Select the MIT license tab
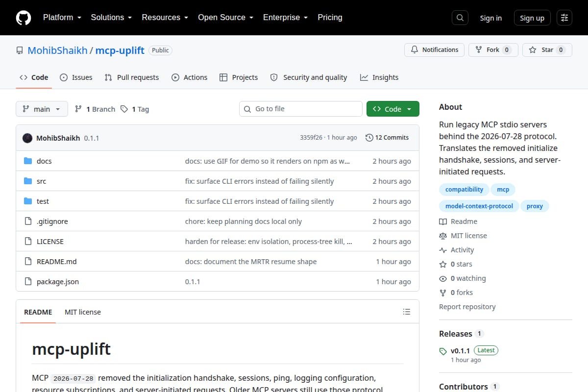 tap(83, 312)
